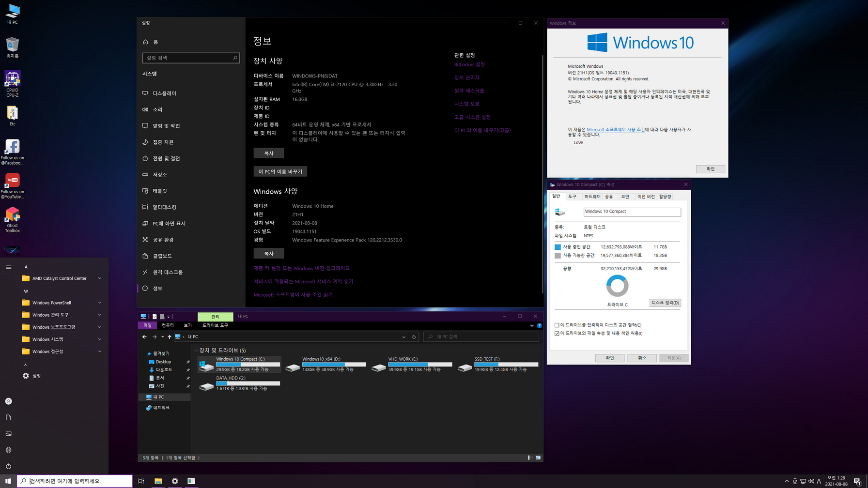868x488 pixels.
Task: Launch Ghost Toolbox desktop icon
Action: pyautogui.click(x=13, y=220)
